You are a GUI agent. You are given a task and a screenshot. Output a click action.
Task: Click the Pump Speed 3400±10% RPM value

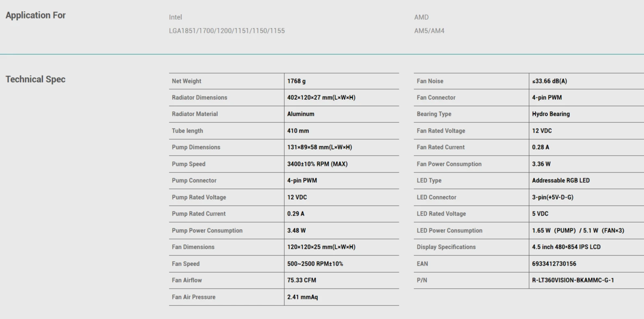click(x=317, y=164)
